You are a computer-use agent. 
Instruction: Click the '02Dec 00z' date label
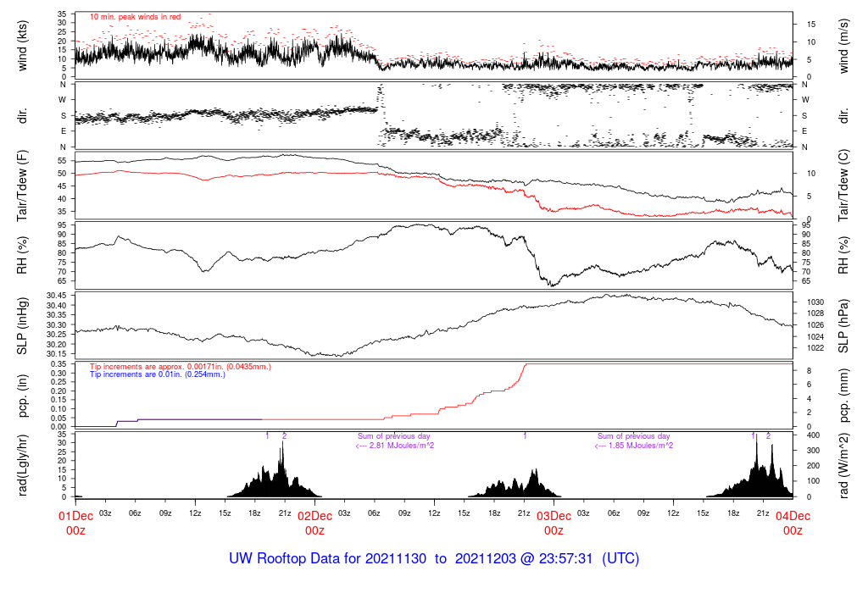point(315,524)
